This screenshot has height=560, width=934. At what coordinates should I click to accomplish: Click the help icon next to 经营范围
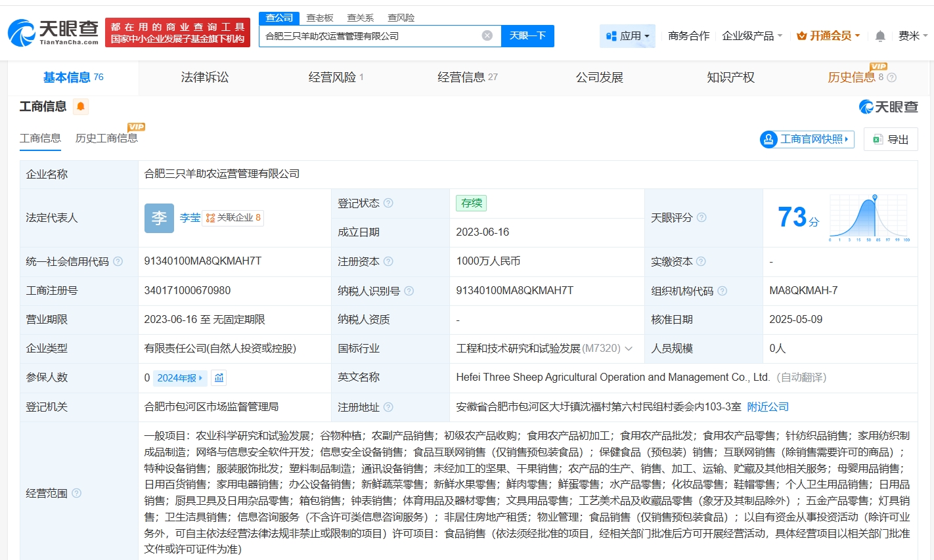[76, 493]
